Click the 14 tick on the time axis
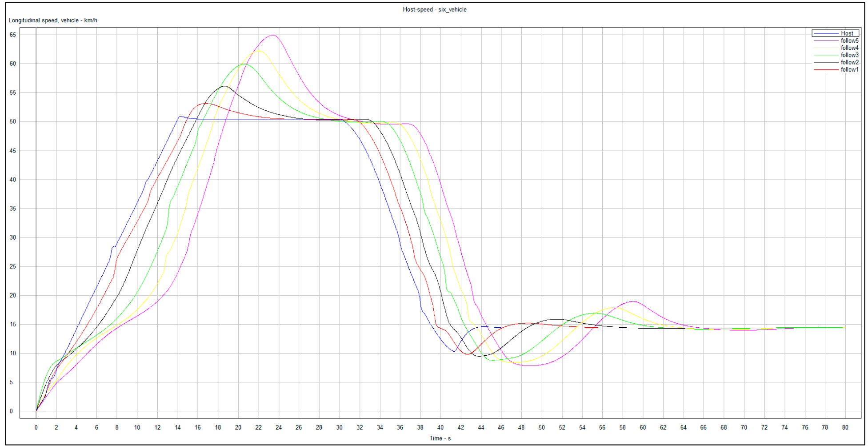The width and height of the screenshot is (868, 446). 177,427
